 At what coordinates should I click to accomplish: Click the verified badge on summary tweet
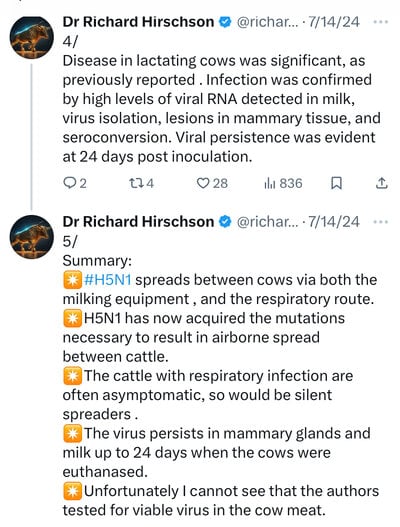tap(225, 222)
